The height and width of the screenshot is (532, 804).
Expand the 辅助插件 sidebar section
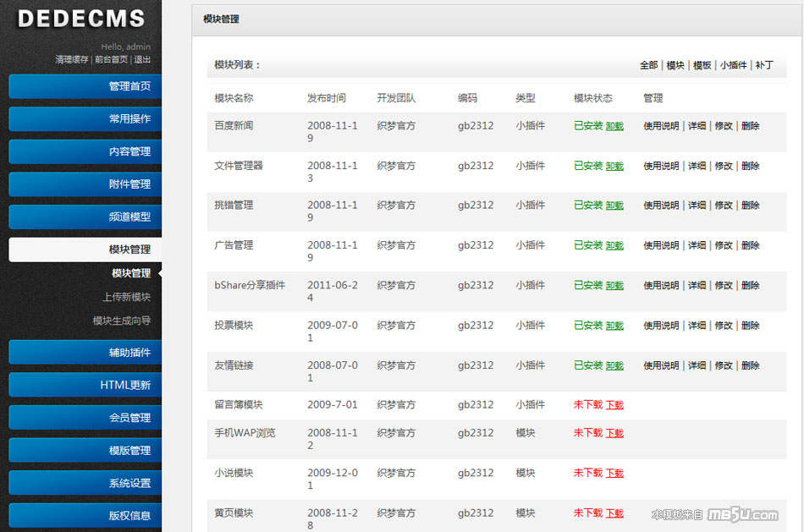point(85,353)
